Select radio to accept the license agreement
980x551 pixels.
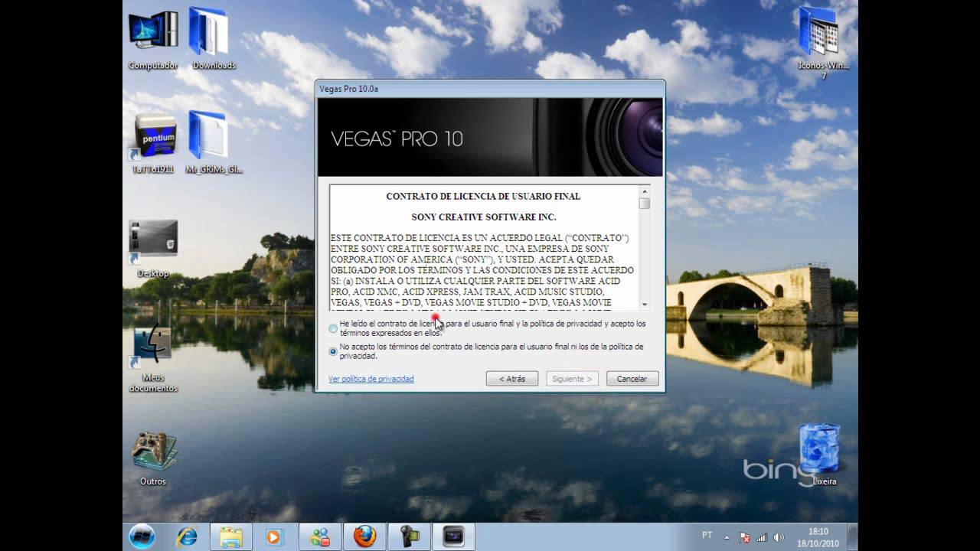click(x=333, y=328)
